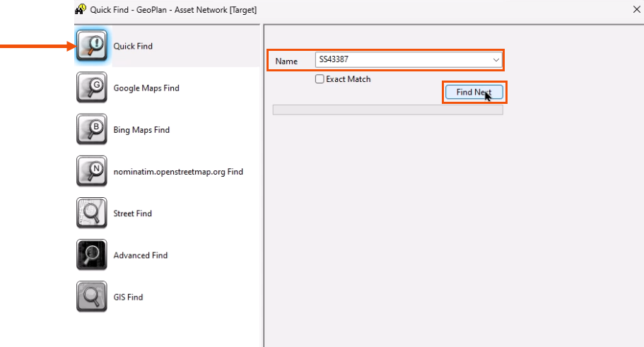The width and height of the screenshot is (644, 347).
Task: Select the nominatim.openstreetmap.org Find icon
Action: point(92,171)
